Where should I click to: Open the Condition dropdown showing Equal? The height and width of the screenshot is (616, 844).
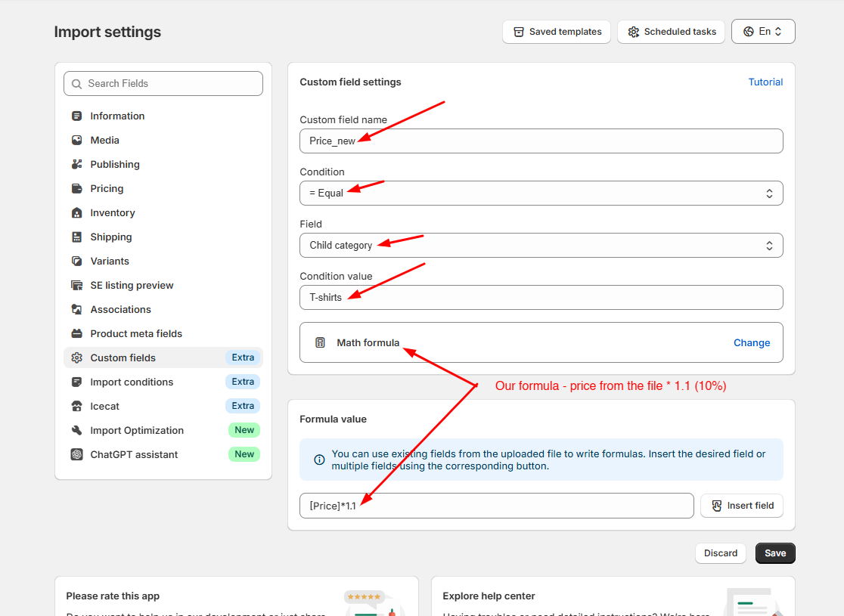(x=541, y=193)
